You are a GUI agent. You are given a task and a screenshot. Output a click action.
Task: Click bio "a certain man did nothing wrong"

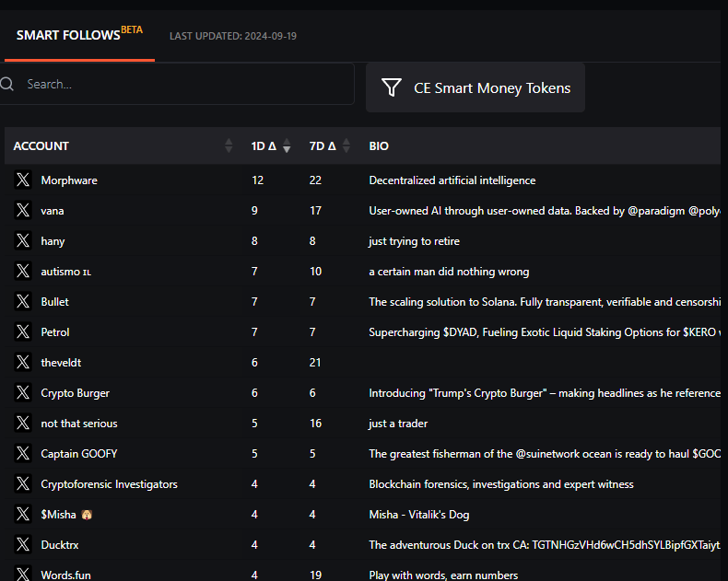click(x=449, y=272)
